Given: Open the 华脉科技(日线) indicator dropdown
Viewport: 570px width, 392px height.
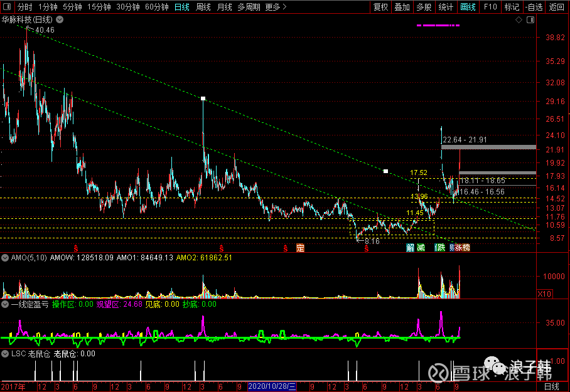Looking at the screenshot, I should point(60,19).
